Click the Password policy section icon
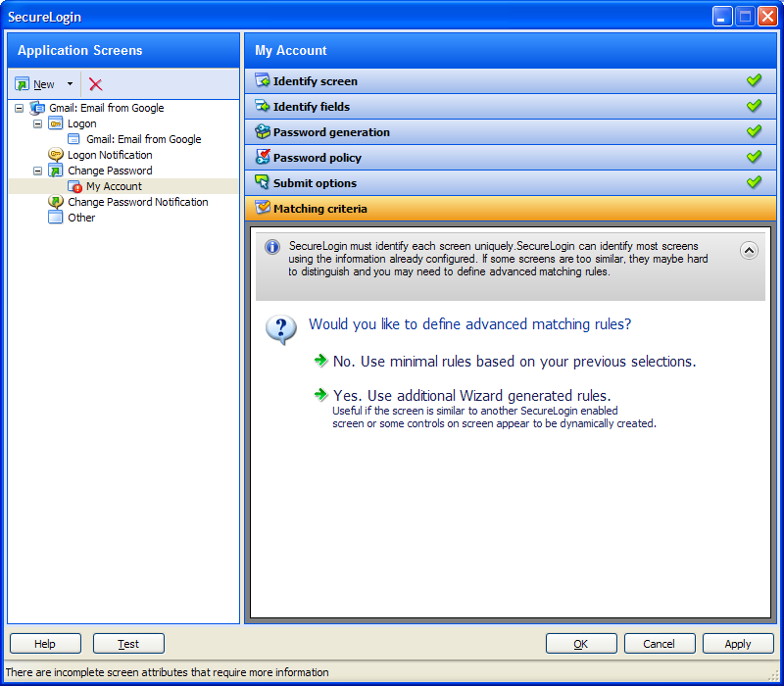 262,158
